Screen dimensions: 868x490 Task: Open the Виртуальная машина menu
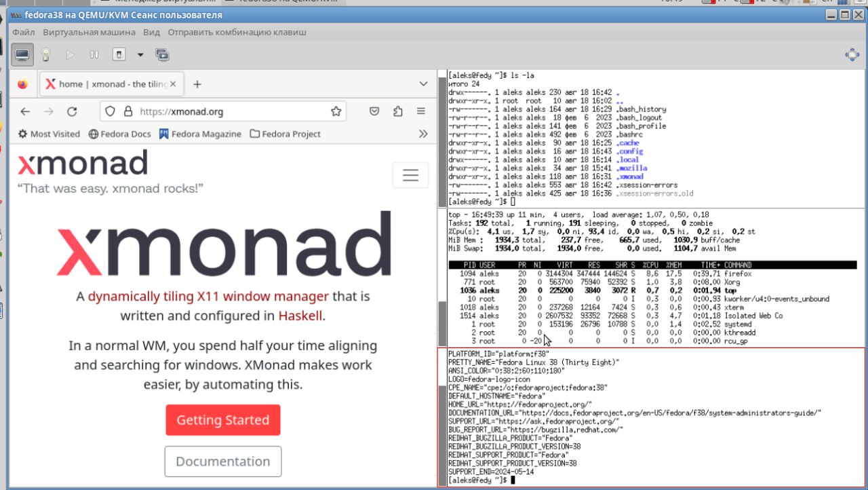(90, 32)
